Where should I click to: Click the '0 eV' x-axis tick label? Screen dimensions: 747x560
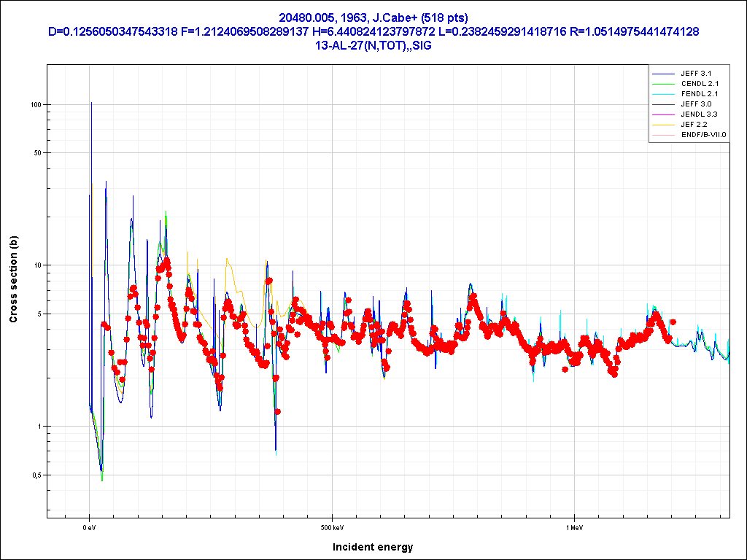pyautogui.click(x=89, y=526)
